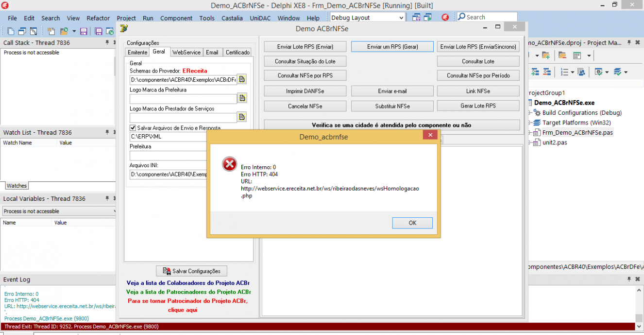Image resolution: width=644 pixels, height=335 pixels.
Task: Browse for Logo Marca do Prestador
Action: tap(242, 117)
